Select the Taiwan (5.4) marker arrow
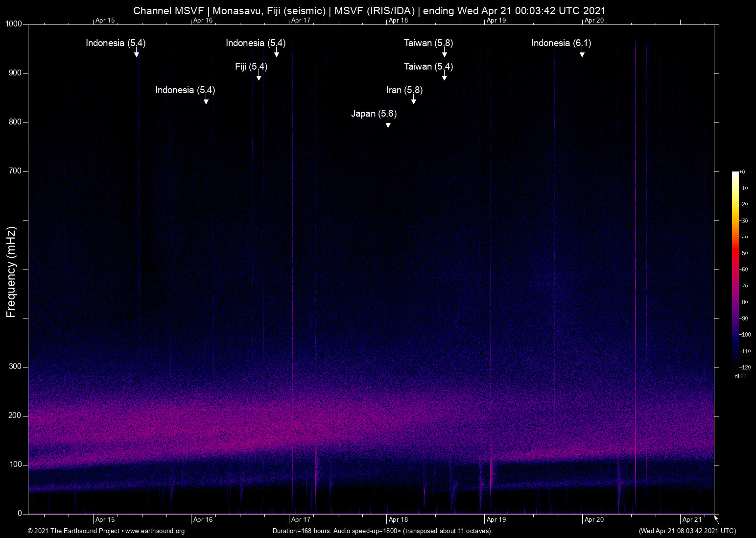The height and width of the screenshot is (538, 756). point(445,77)
